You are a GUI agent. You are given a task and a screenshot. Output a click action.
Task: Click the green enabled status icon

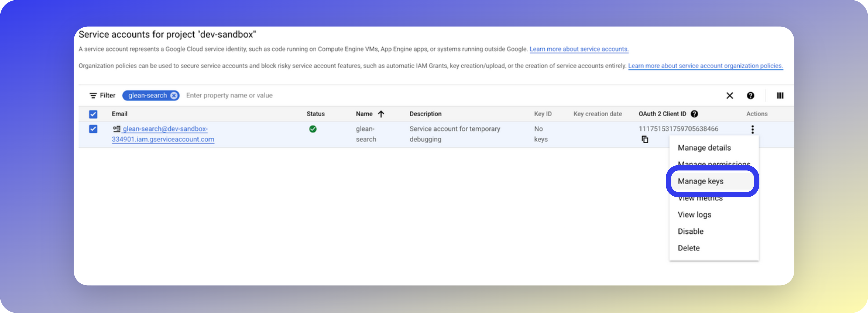coord(313,129)
